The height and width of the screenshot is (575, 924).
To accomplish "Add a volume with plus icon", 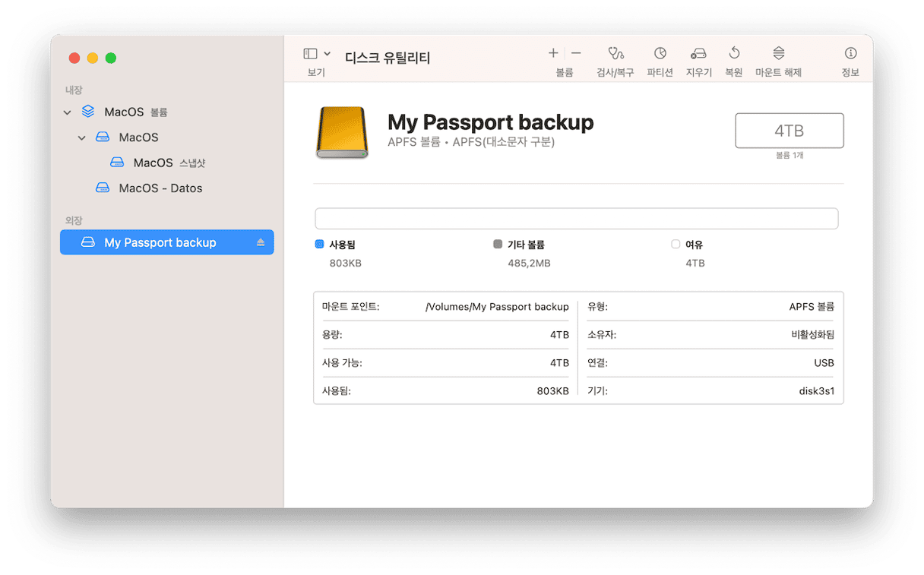I will pos(553,53).
